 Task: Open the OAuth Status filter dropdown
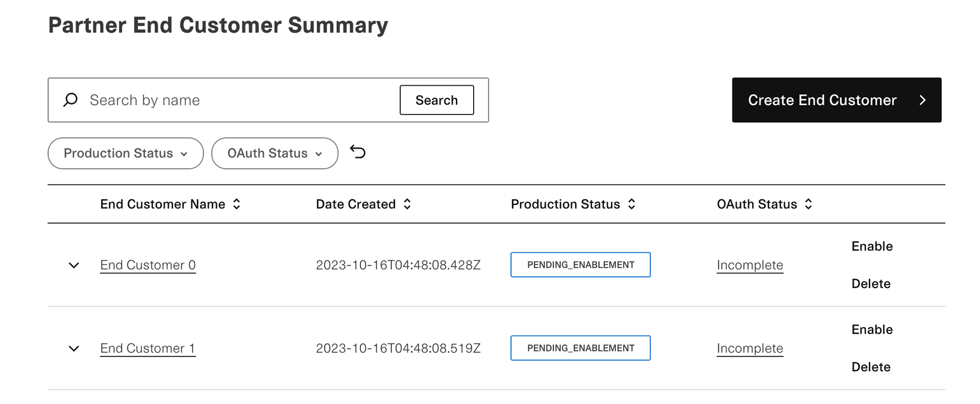pos(275,153)
